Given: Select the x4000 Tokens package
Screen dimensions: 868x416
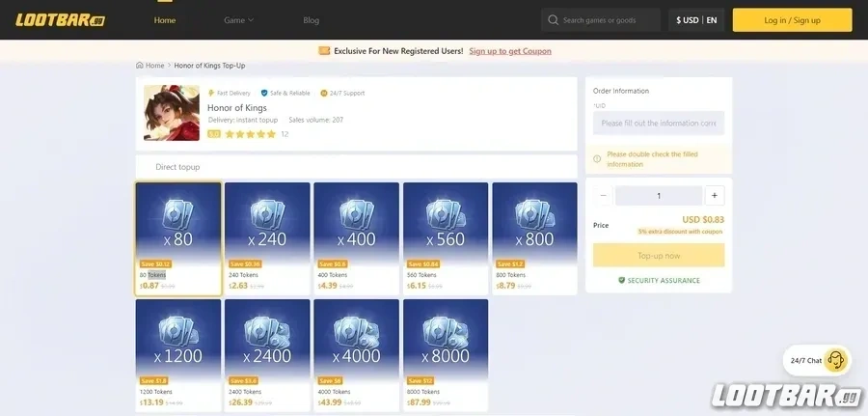Looking at the screenshot, I should pos(357,355).
